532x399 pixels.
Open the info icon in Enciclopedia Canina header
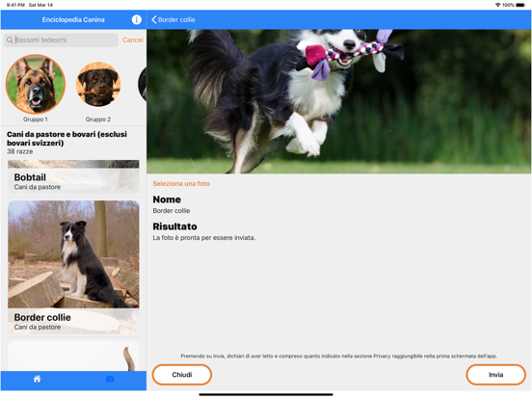[x=137, y=19]
